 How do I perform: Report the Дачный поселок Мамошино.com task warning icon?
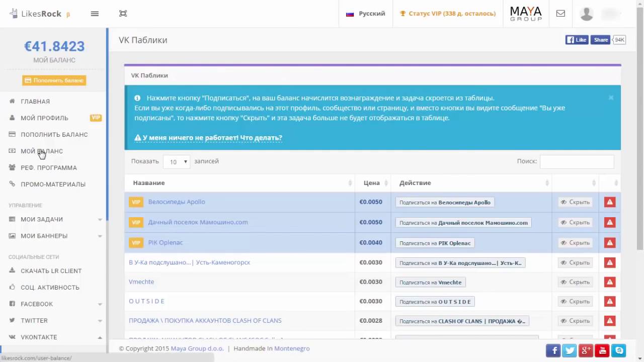[610, 222]
